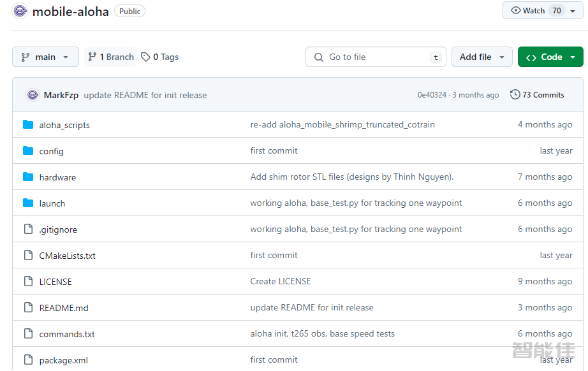Click the commit history clock icon
Image resolution: width=588 pixels, height=371 pixels.
(x=515, y=94)
